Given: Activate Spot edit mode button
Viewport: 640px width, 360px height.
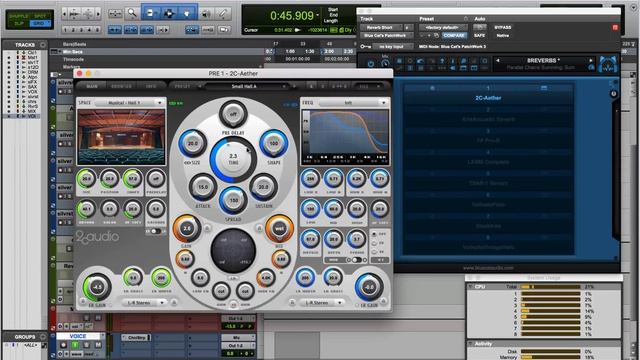Looking at the screenshot, I should point(40,16).
